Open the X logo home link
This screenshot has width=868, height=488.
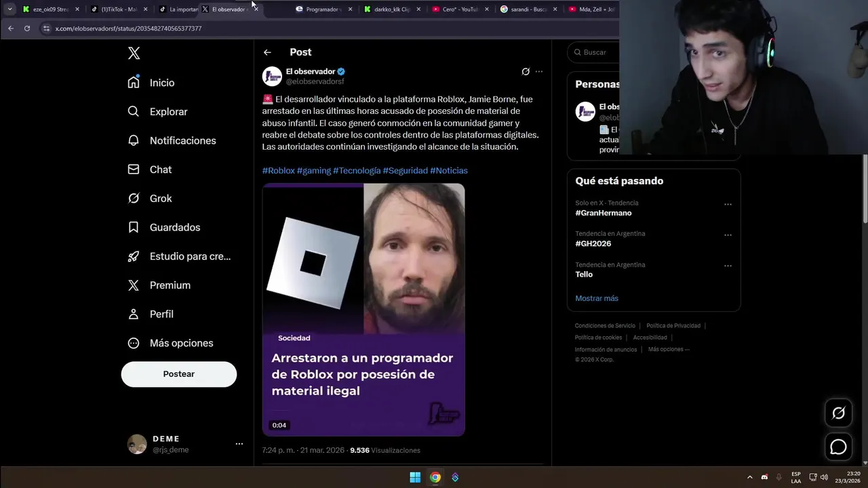point(134,54)
